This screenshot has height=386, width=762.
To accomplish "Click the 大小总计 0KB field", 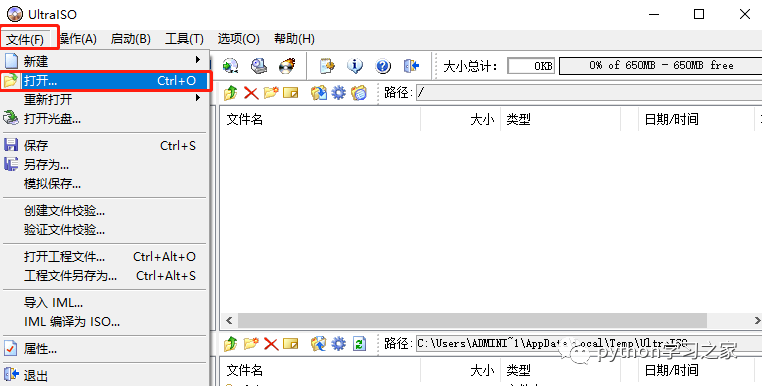I will [531, 66].
